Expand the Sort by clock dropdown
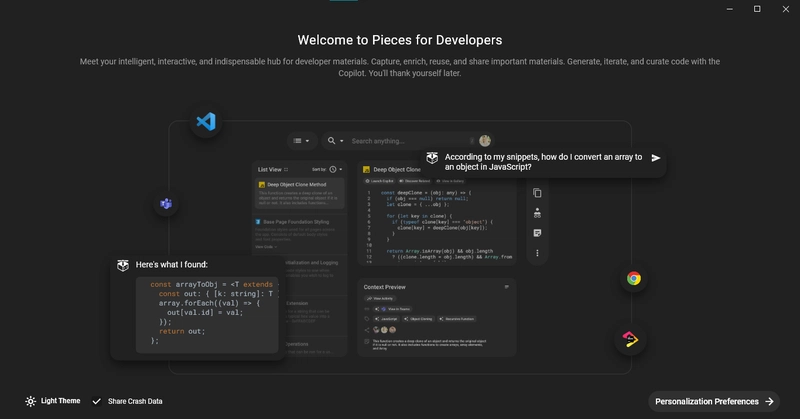The image size is (800, 419). click(x=336, y=169)
